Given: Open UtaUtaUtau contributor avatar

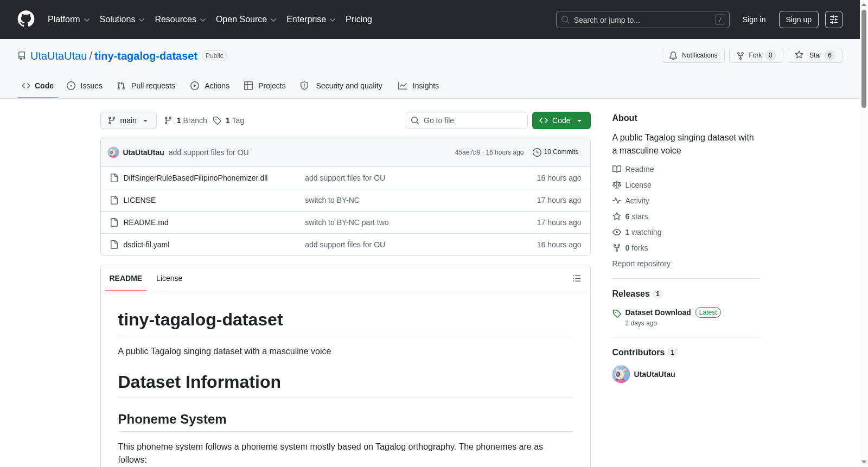Looking at the screenshot, I should tap(621, 374).
